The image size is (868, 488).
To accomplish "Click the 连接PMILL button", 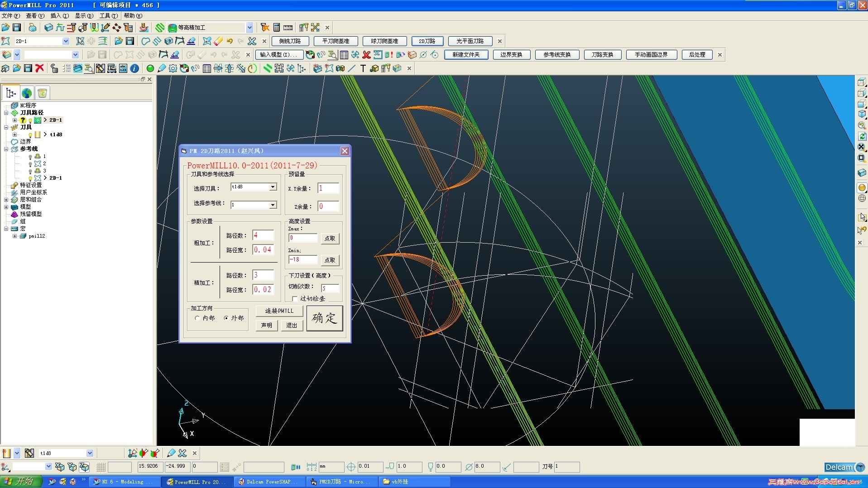I will pyautogui.click(x=279, y=311).
